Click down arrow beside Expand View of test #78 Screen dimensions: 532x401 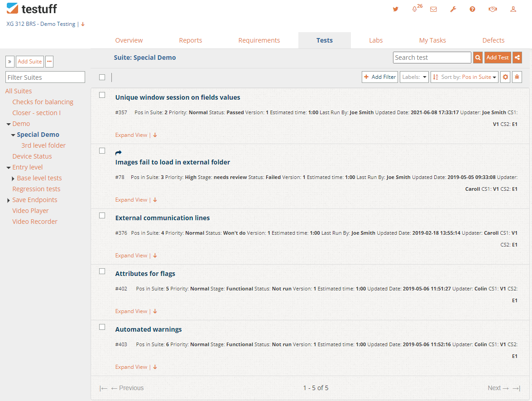[x=155, y=200]
